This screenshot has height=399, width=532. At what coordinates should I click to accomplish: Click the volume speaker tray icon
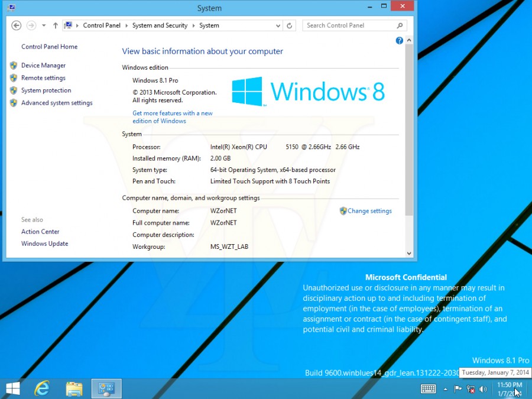point(483,389)
